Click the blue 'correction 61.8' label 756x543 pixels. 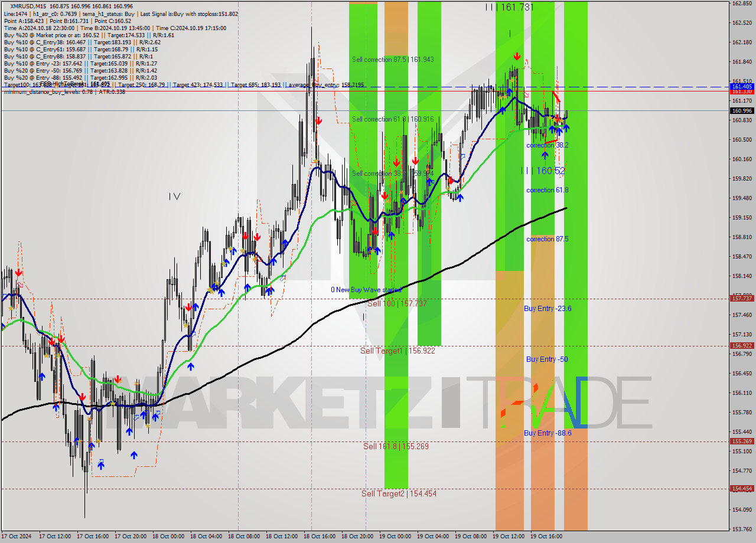[548, 190]
